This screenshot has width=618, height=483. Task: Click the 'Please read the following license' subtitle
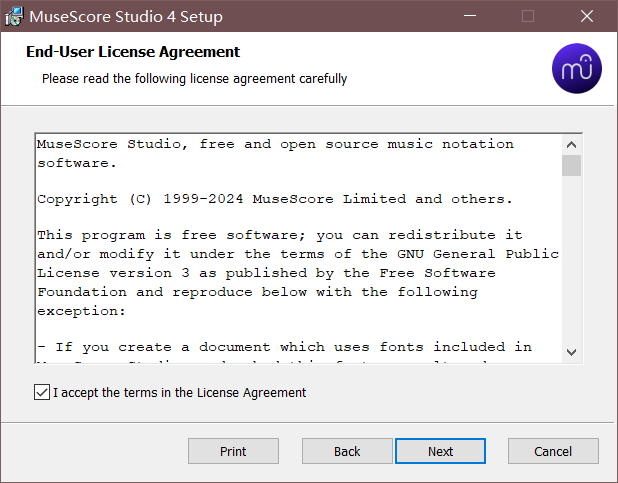[x=194, y=78]
